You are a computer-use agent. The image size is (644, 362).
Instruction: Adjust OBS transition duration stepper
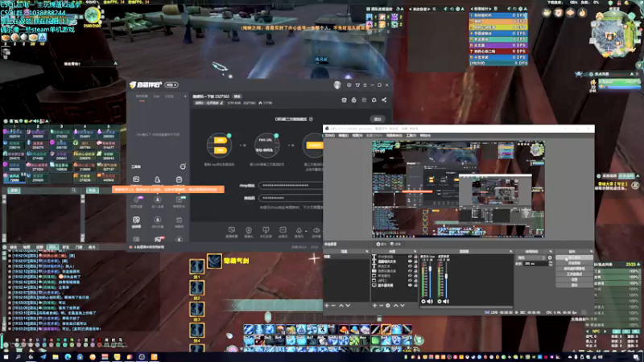[x=551, y=264]
